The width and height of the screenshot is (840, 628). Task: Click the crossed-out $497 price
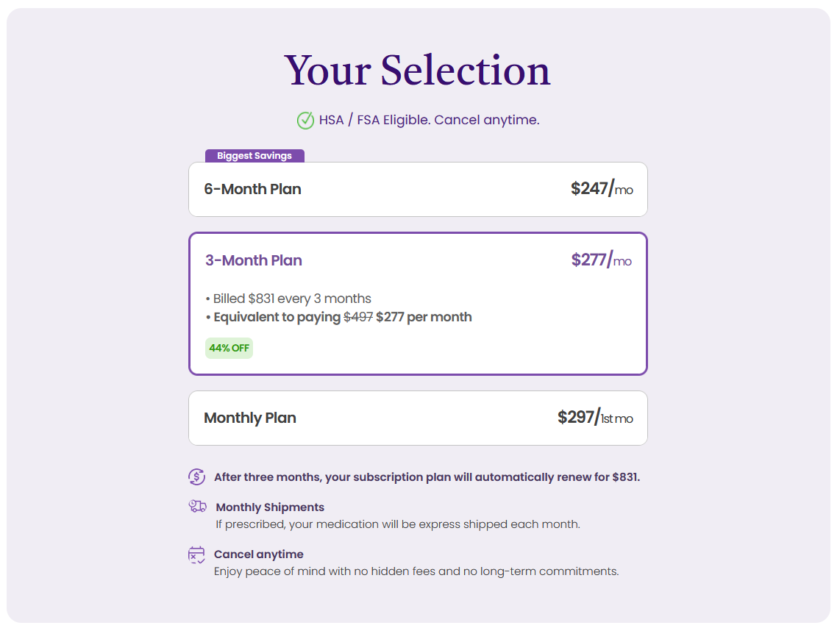358,317
